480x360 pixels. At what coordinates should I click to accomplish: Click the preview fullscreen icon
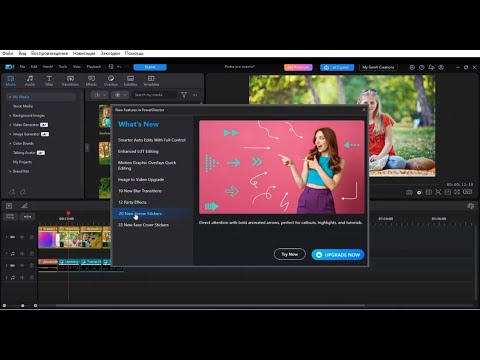click(457, 192)
